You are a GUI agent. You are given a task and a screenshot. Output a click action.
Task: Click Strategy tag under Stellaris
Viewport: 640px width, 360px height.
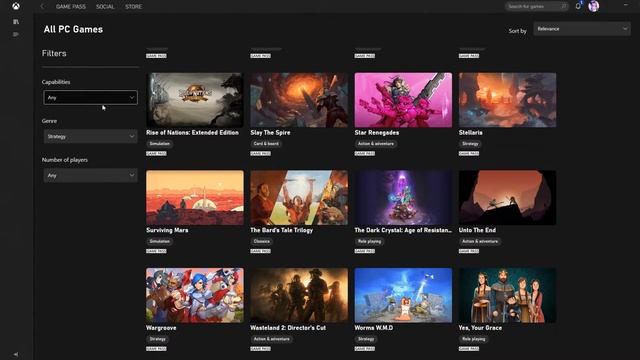click(x=470, y=144)
